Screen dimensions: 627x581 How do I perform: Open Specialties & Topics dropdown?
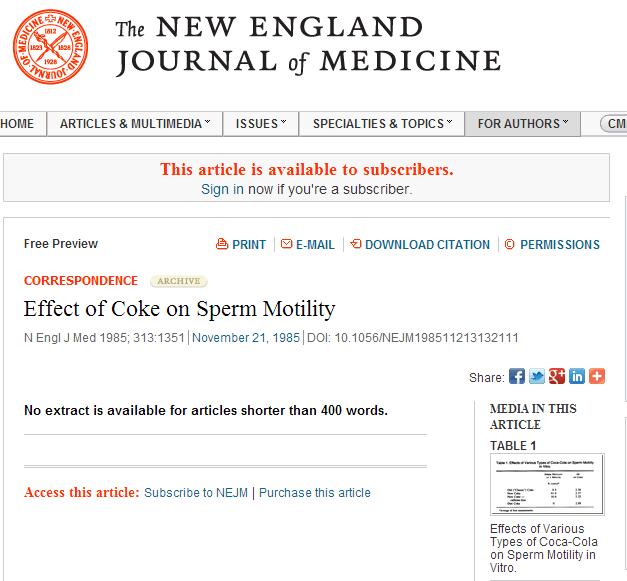click(x=383, y=124)
